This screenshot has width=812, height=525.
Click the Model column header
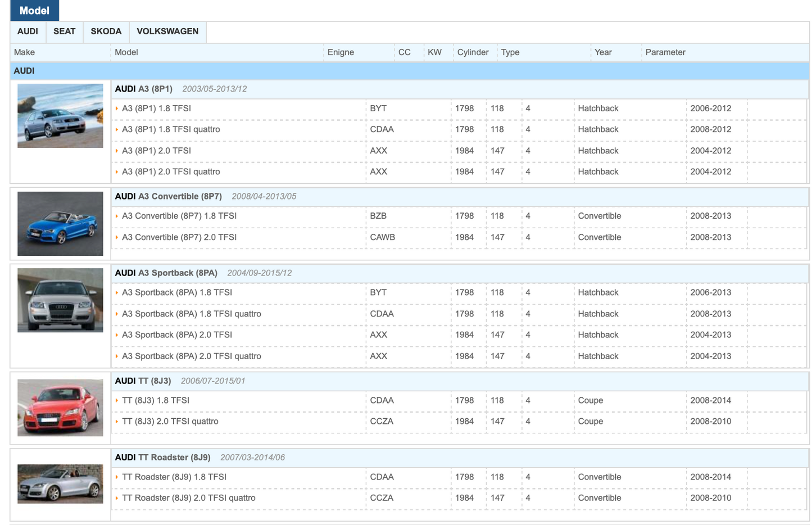point(126,52)
